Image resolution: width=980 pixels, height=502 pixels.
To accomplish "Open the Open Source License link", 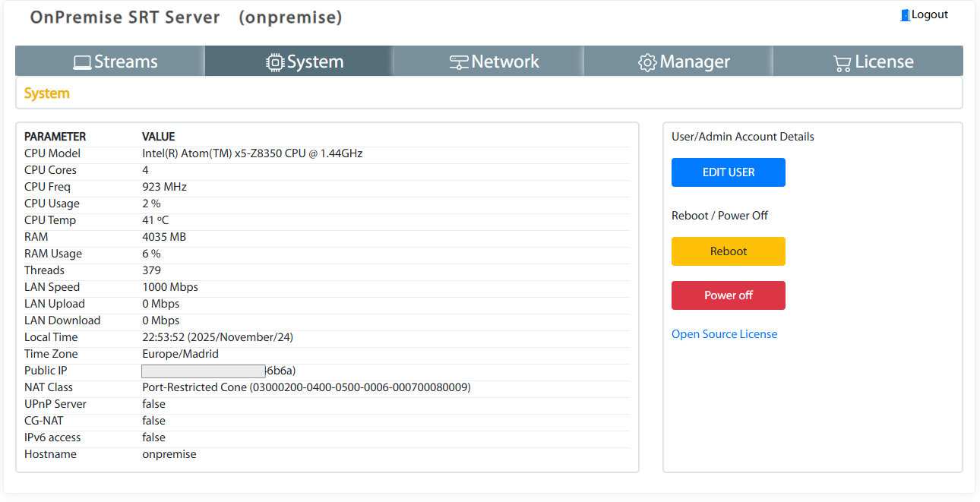I will tap(724, 334).
